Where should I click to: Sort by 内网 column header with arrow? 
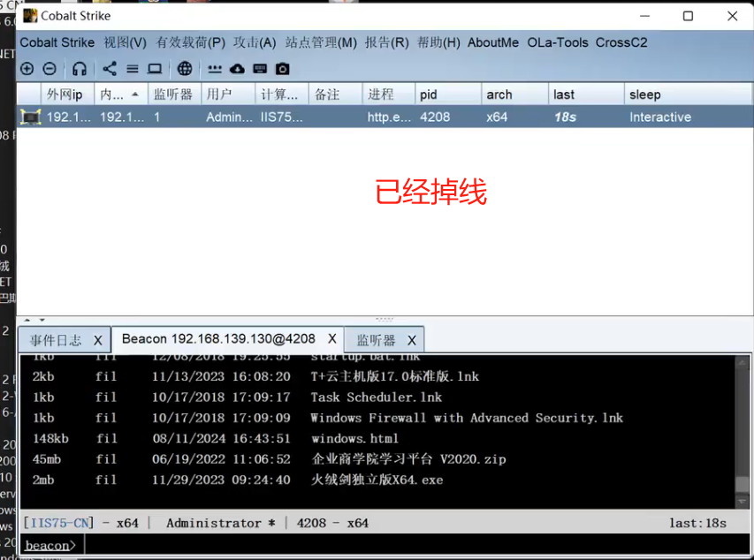[121, 95]
